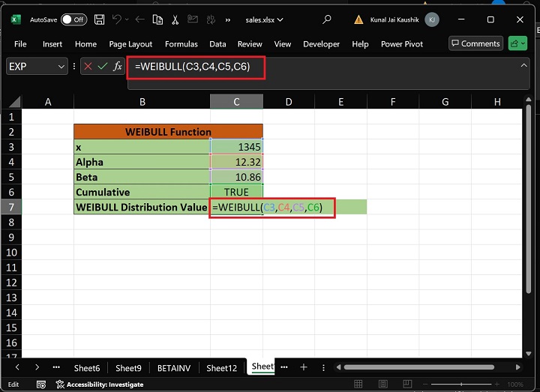Switch to Page Layout view icon
The height and width of the screenshot is (392, 540).
pos(383,384)
